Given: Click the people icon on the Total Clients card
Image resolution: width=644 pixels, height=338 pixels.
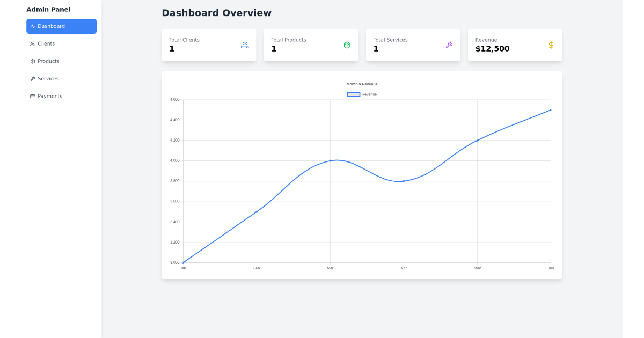Looking at the screenshot, I should (x=245, y=45).
